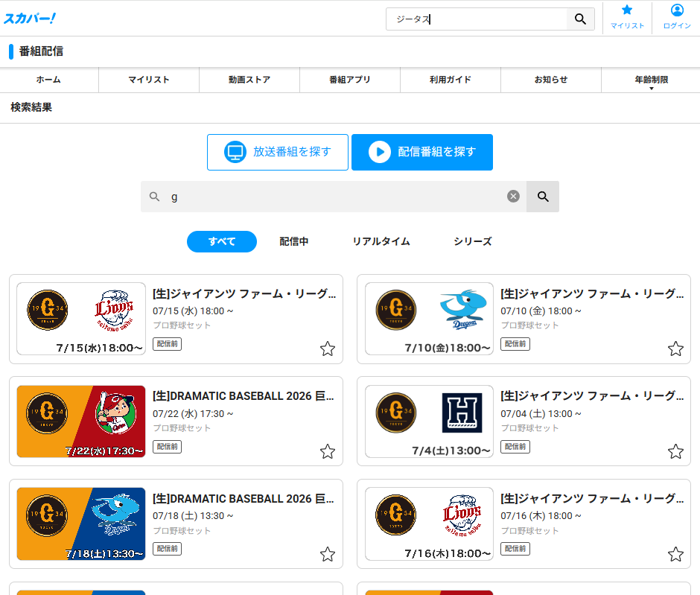Viewport: 700px width, 595px height.
Task: Clear the search box with the X icon
Action: (x=513, y=197)
